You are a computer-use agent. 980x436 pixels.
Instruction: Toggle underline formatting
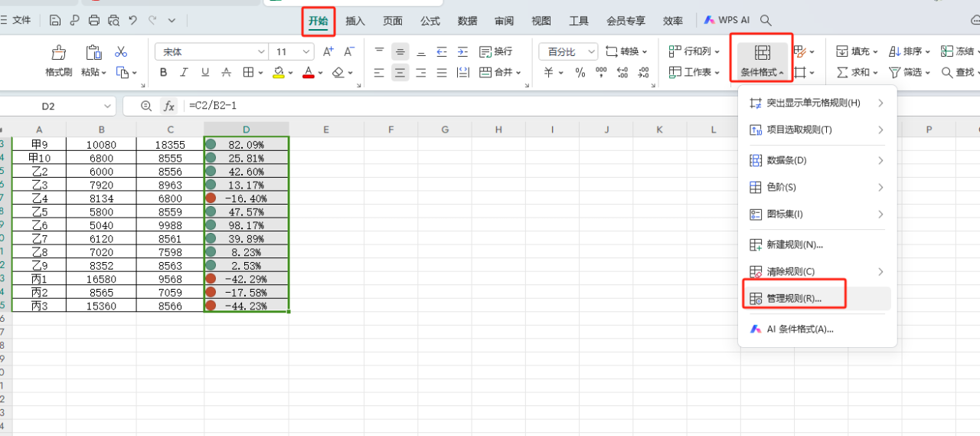pos(205,72)
